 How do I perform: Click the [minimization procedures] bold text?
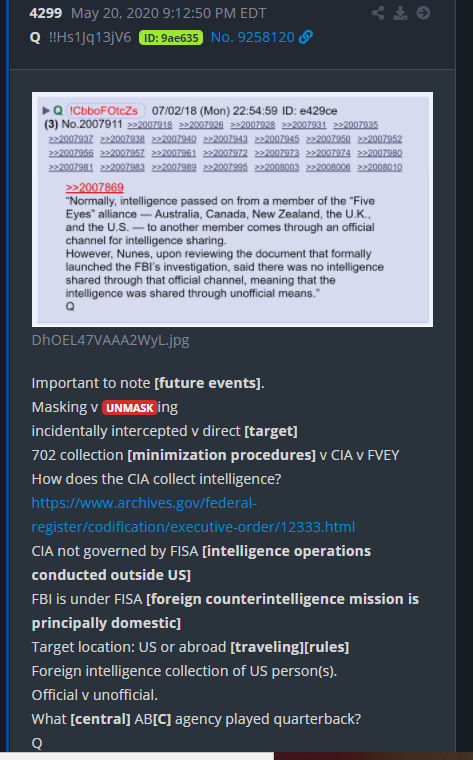pos(221,455)
